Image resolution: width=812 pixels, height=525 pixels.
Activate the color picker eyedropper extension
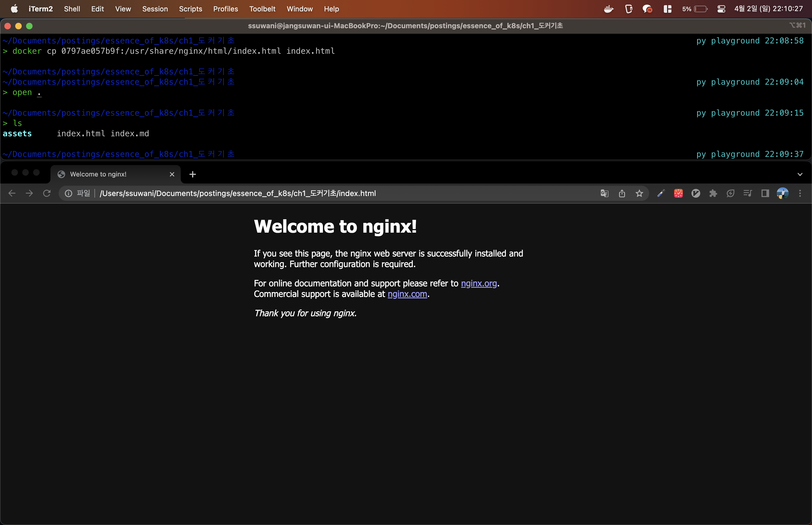661,193
